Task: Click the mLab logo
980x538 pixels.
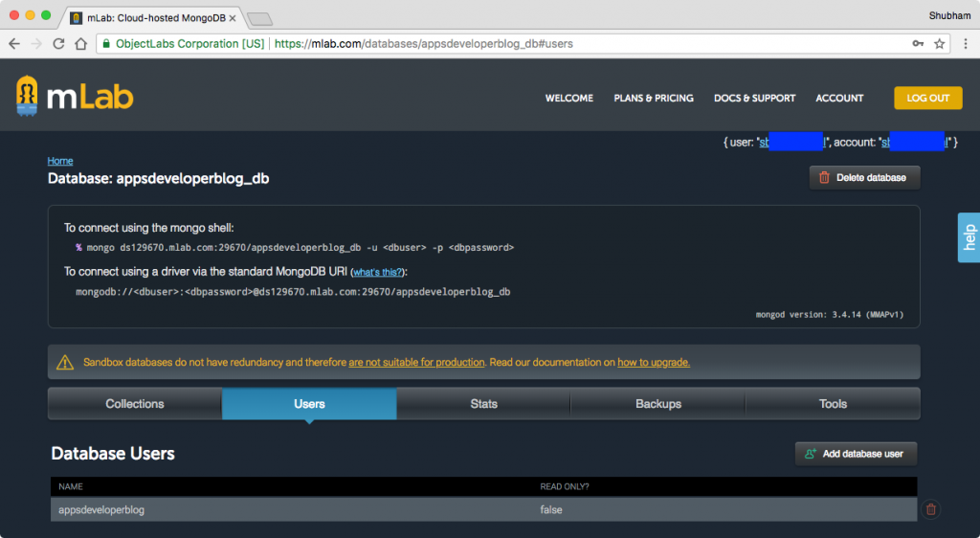Action: 75,96
